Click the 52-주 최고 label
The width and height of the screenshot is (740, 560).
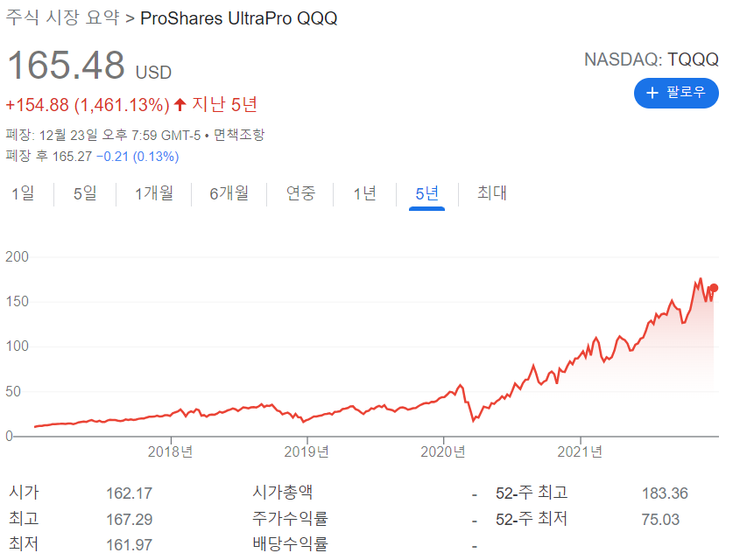click(x=532, y=493)
